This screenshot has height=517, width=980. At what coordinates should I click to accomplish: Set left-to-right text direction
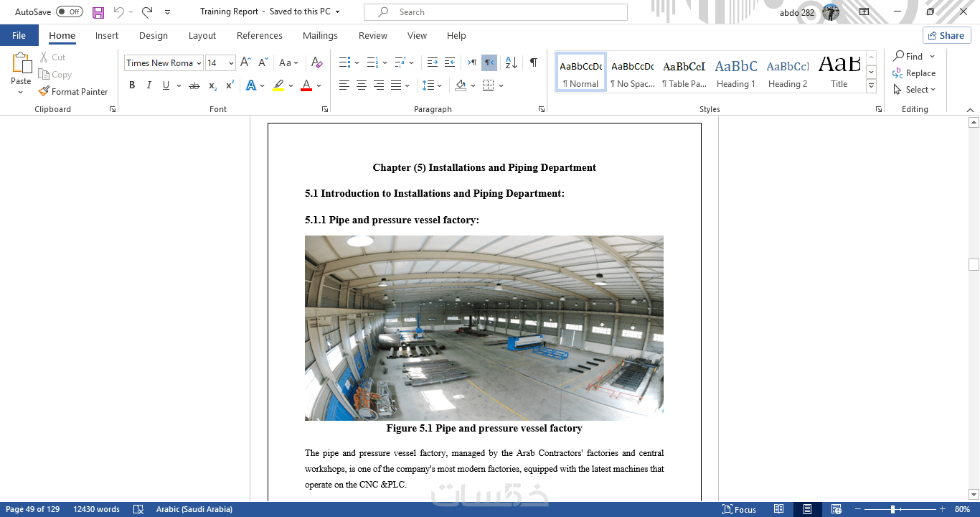(472, 63)
